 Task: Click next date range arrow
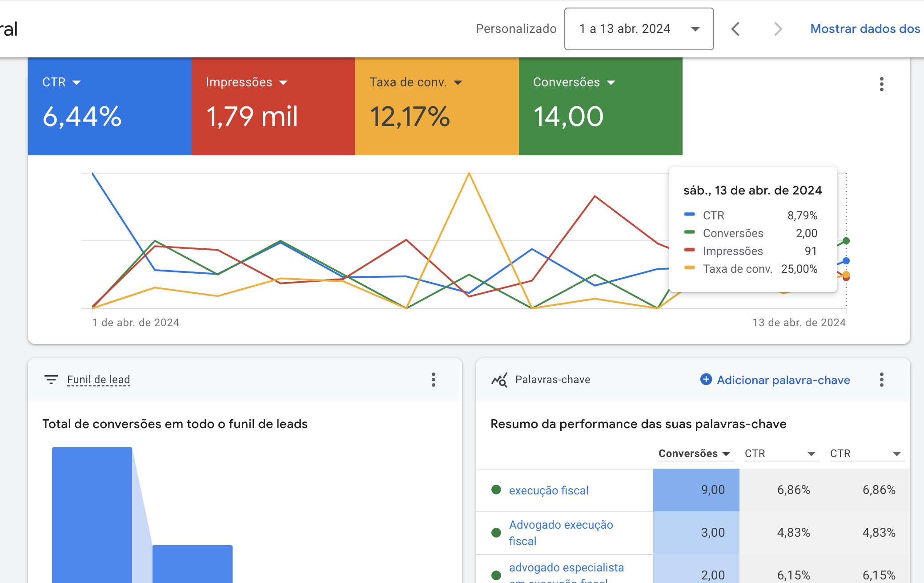tap(778, 29)
